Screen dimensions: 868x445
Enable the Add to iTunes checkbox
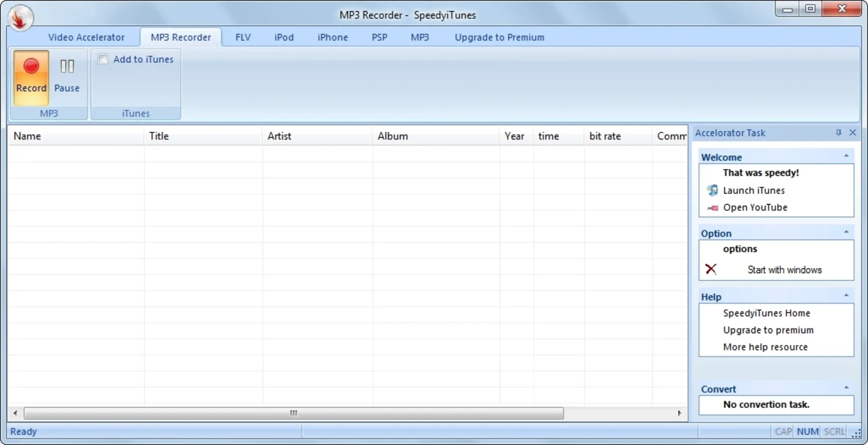coord(103,59)
